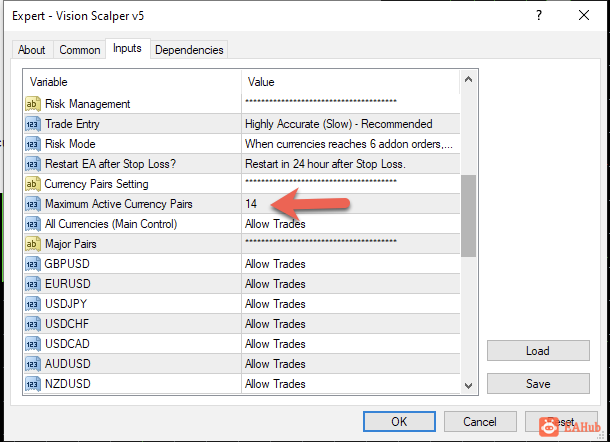Click the scrollbar up arrow

tap(469, 80)
